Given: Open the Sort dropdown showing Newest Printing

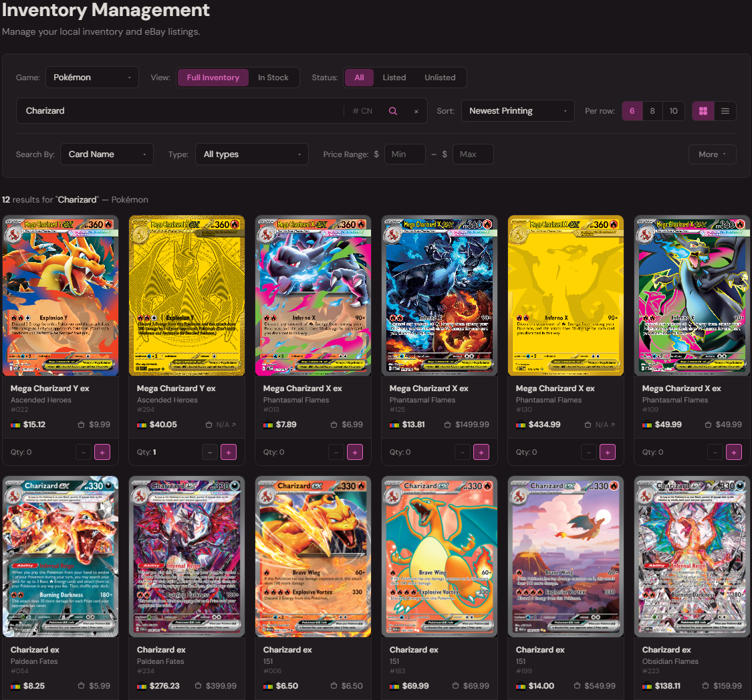Looking at the screenshot, I should pos(518,111).
